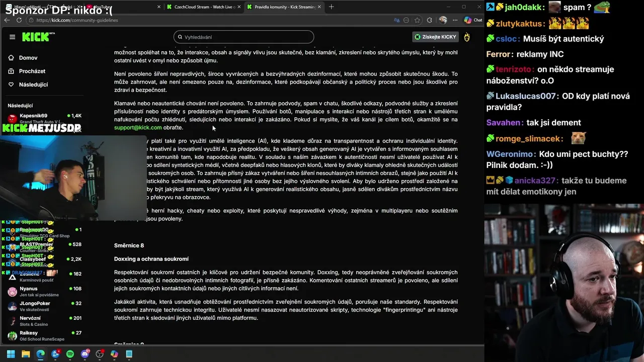
Task: Open the Copilot Chat button
Action: 473,20
